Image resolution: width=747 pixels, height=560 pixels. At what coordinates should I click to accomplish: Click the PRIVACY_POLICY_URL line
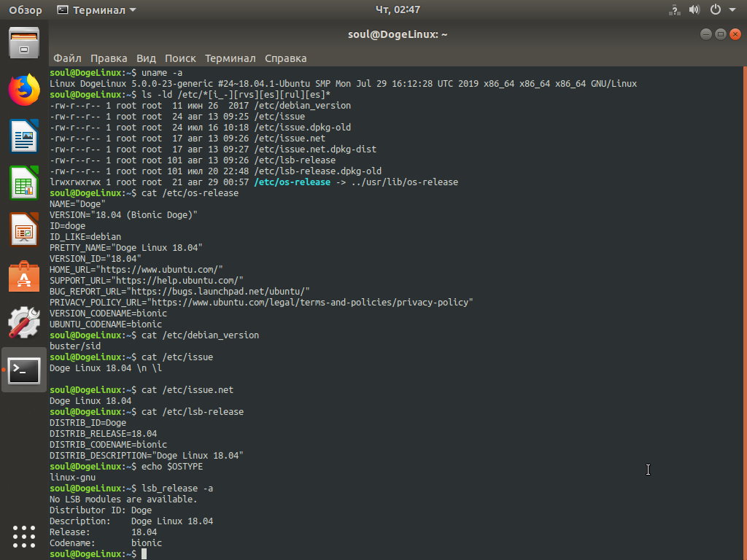tap(262, 303)
